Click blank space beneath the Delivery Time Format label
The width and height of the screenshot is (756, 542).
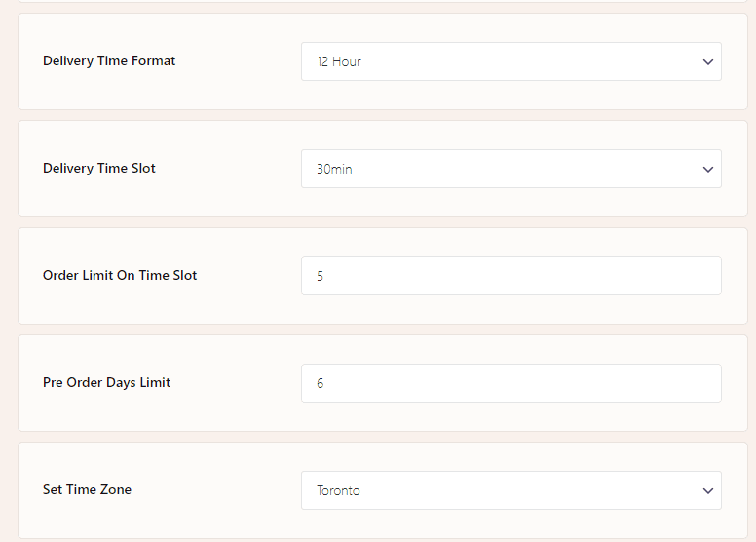pyautogui.click(x=109, y=91)
